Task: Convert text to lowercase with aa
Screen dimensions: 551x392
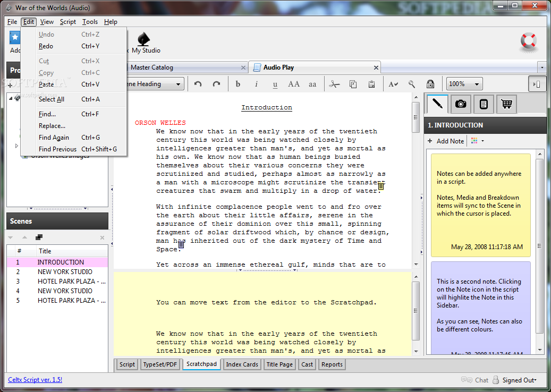Action: tap(312, 84)
